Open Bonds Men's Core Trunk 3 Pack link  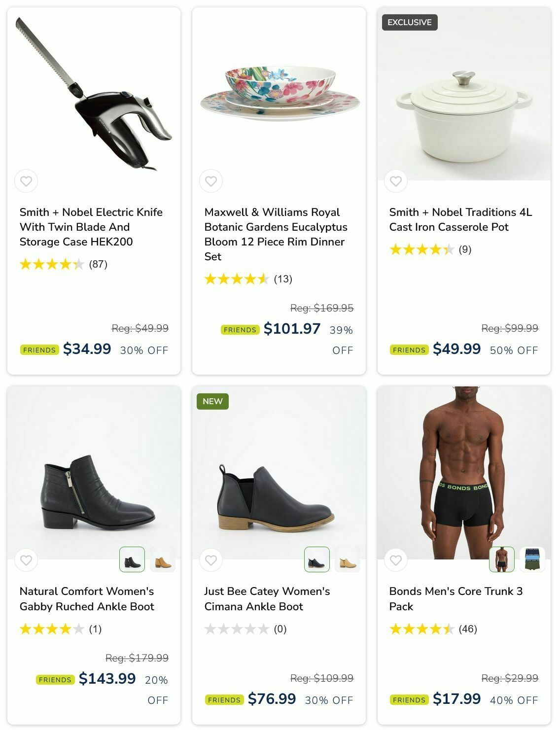point(455,598)
